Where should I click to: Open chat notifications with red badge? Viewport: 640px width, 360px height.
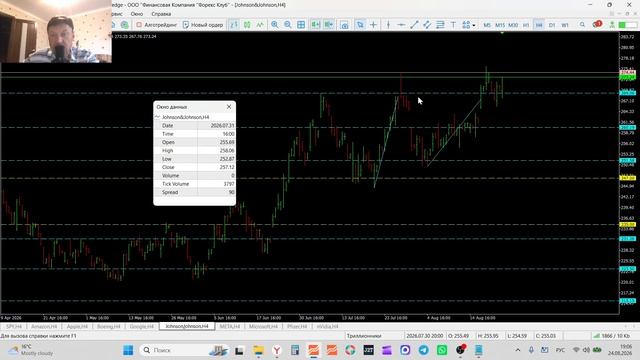597,24
